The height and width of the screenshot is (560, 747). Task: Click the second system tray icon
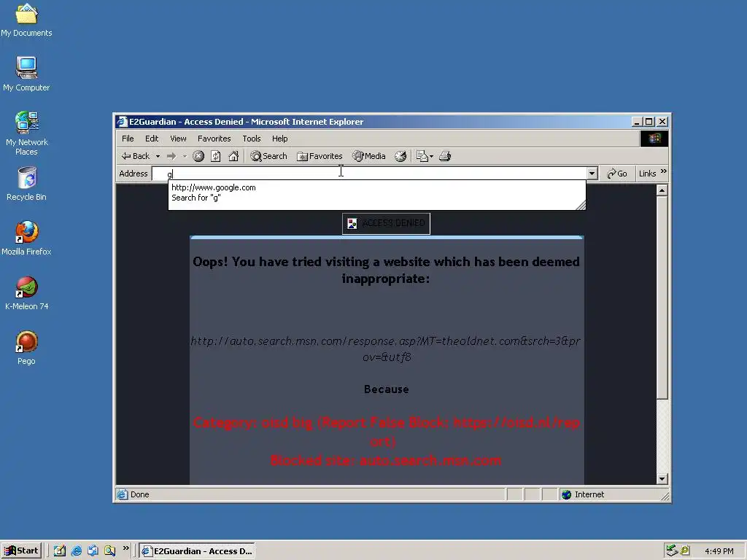(685, 551)
